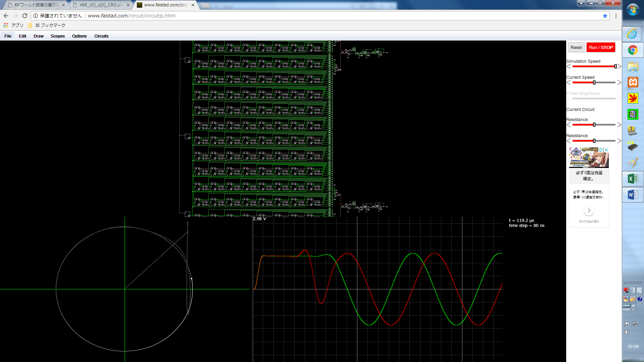Increase first Resistance with right arrow
644x362 pixels.
tap(619, 125)
